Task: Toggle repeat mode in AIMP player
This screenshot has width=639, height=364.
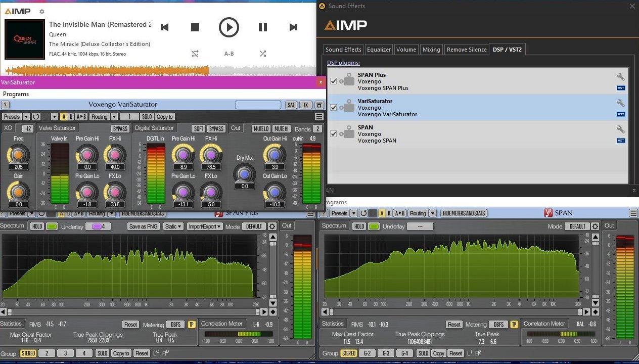Action: (x=195, y=53)
